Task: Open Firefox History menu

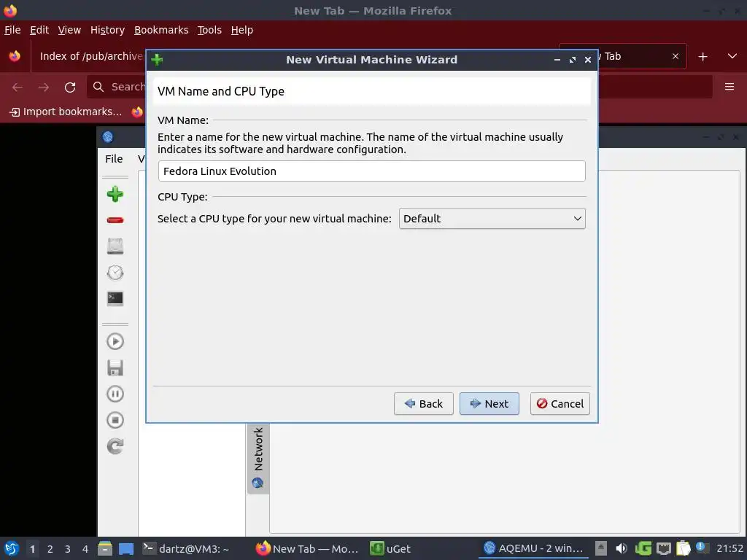Action: [108, 30]
